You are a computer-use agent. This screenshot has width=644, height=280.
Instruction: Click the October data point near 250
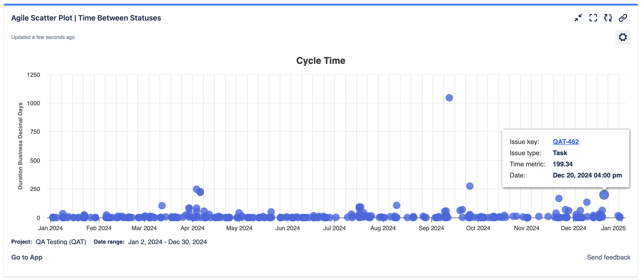470,186
